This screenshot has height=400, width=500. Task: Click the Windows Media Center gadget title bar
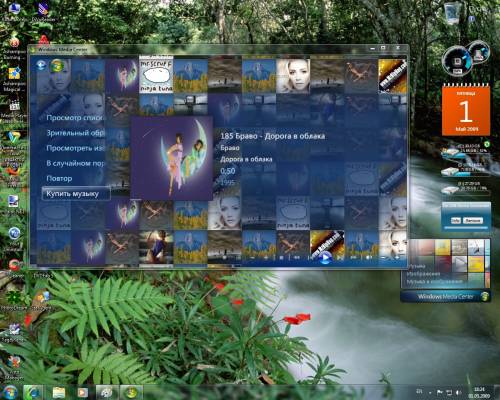[446, 296]
